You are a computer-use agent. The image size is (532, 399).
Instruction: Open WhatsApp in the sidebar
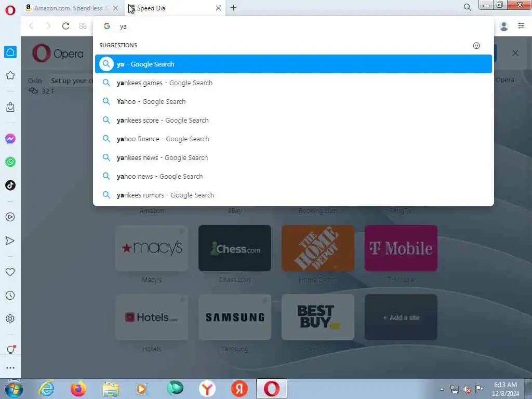[10, 162]
